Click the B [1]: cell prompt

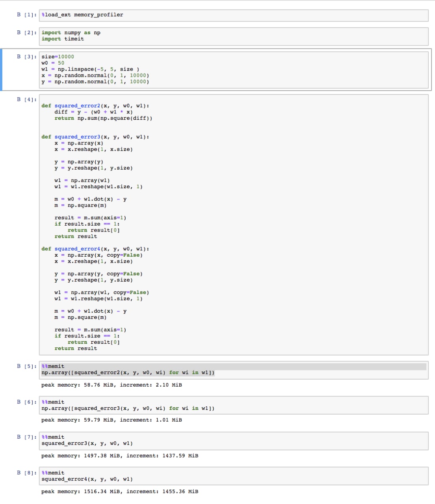pos(27,15)
